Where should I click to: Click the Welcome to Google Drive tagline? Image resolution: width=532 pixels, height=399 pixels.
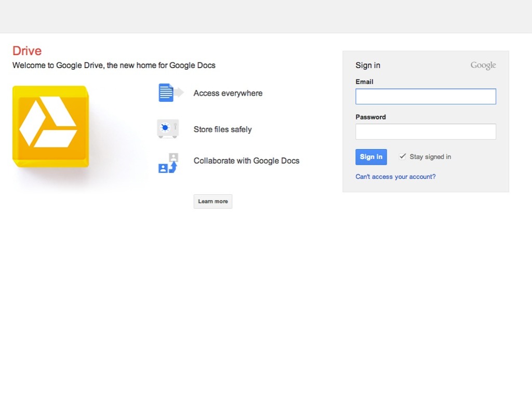tap(114, 65)
